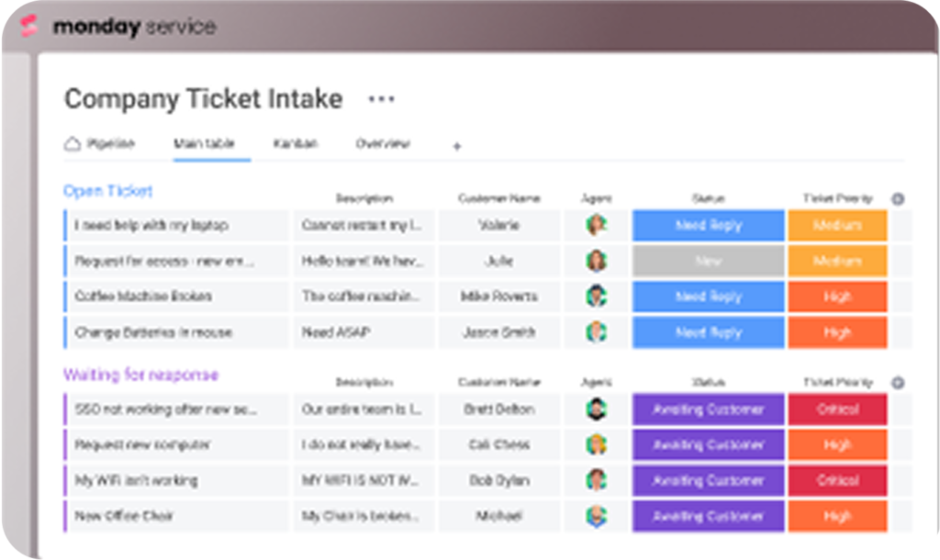Click customer name Bob Dylan
This screenshot has width=940, height=560.
(x=498, y=480)
